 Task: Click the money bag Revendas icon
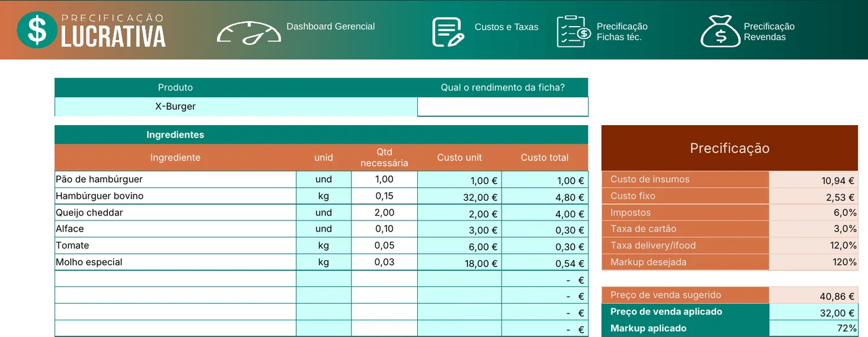pos(720,32)
